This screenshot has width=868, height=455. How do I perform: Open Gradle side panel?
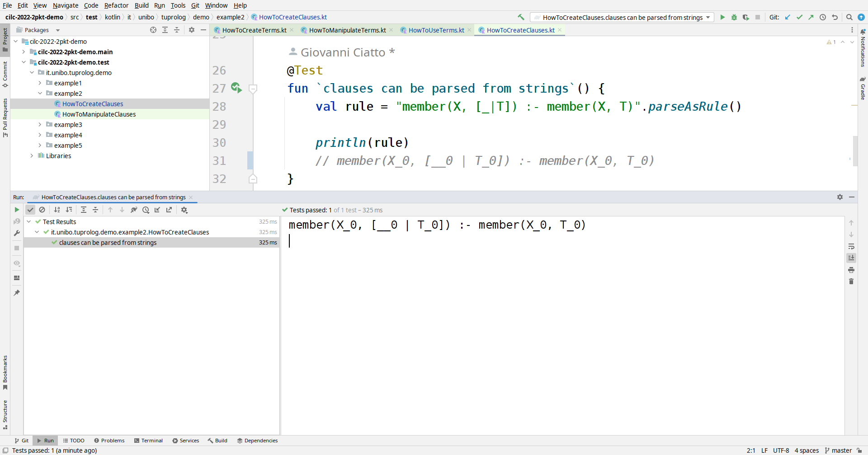863,88
